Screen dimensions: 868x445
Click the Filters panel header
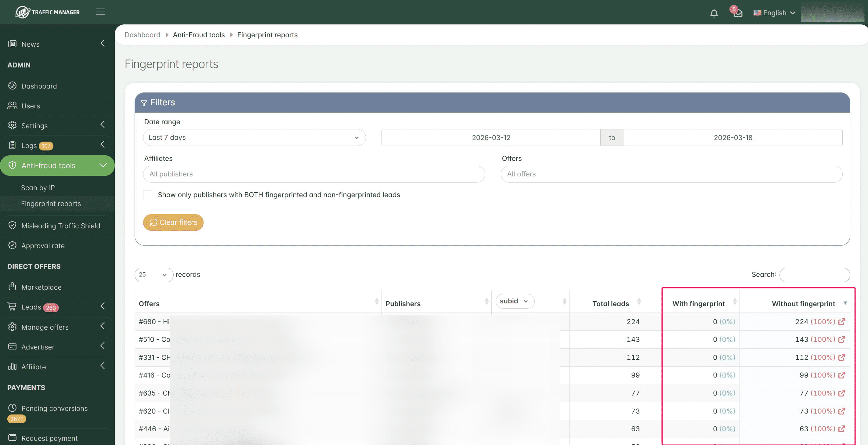(492, 103)
